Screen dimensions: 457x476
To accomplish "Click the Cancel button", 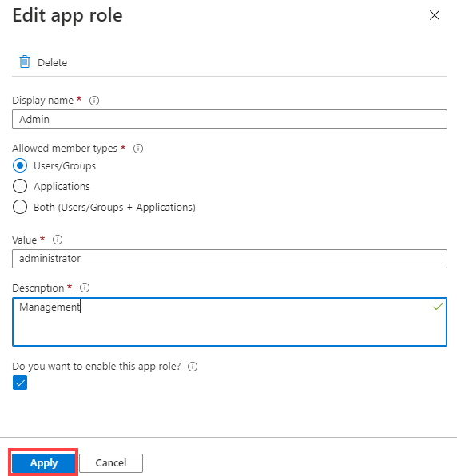I will pyautogui.click(x=111, y=462).
